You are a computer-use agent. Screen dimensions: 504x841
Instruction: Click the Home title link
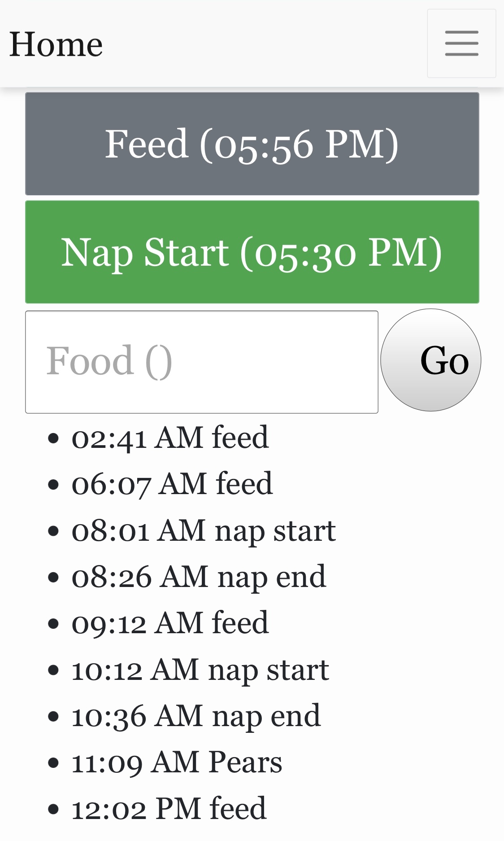56,44
